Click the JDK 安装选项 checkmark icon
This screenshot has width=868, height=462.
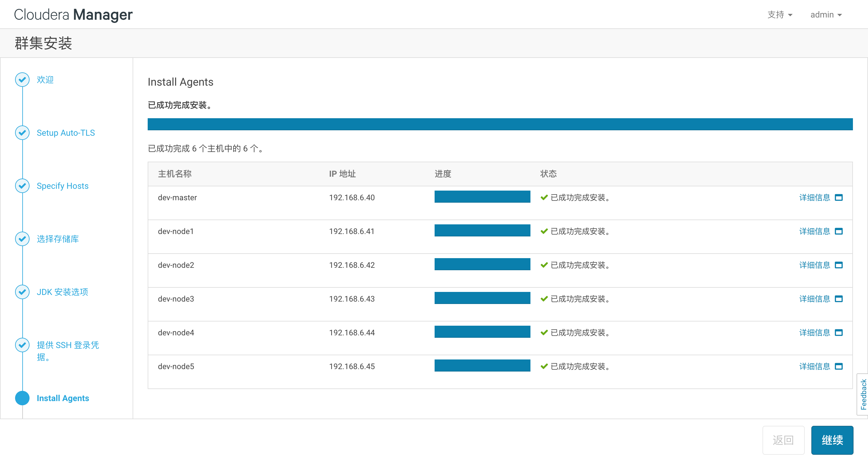(x=22, y=292)
